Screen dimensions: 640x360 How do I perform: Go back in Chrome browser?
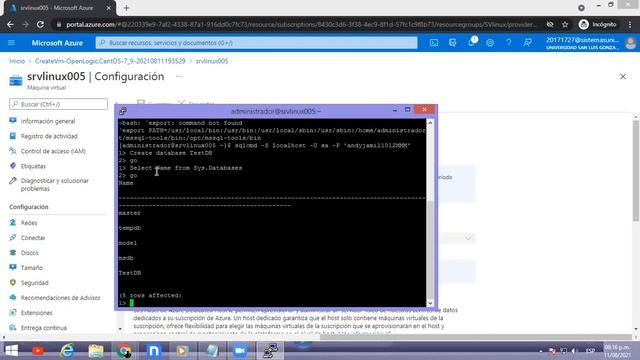[x=10, y=24]
